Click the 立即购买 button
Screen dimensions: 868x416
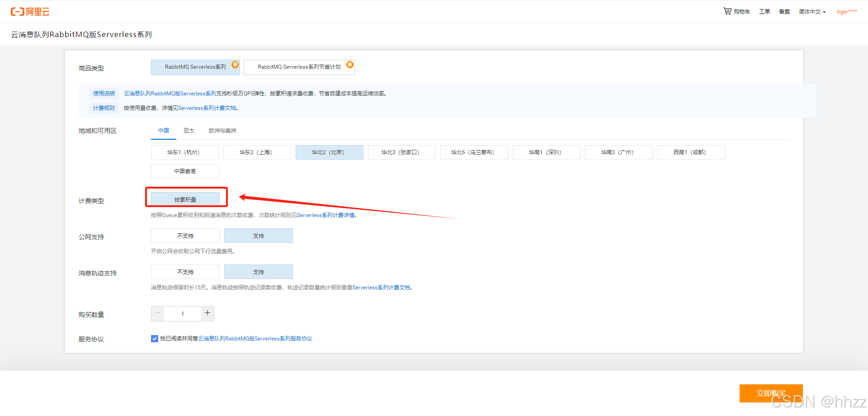point(771,393)
